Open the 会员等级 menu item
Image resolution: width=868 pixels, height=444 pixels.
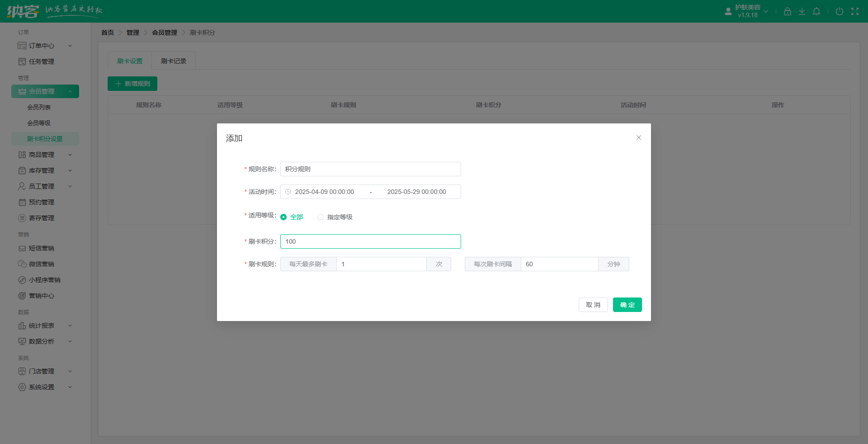[x=38, y=123]
